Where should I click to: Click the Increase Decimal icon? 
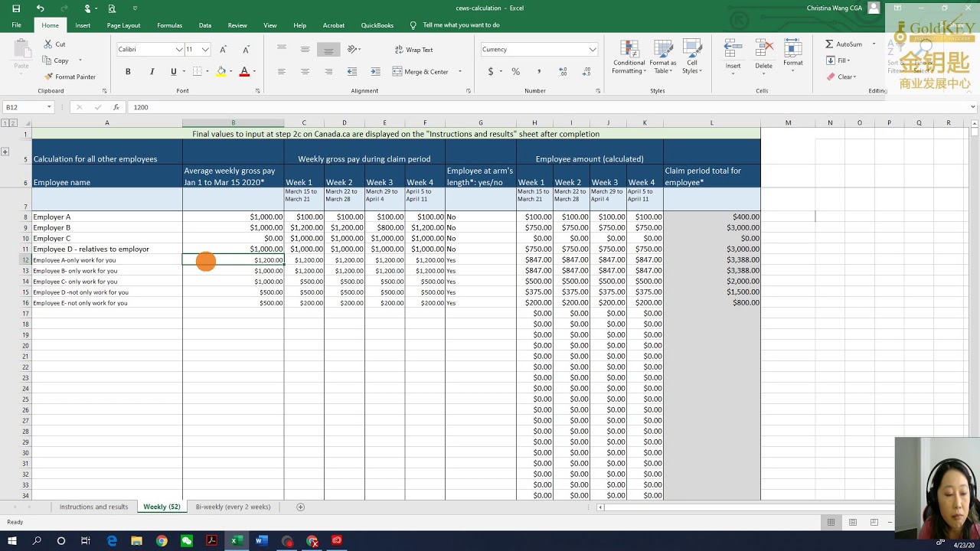tap(563, 71)
